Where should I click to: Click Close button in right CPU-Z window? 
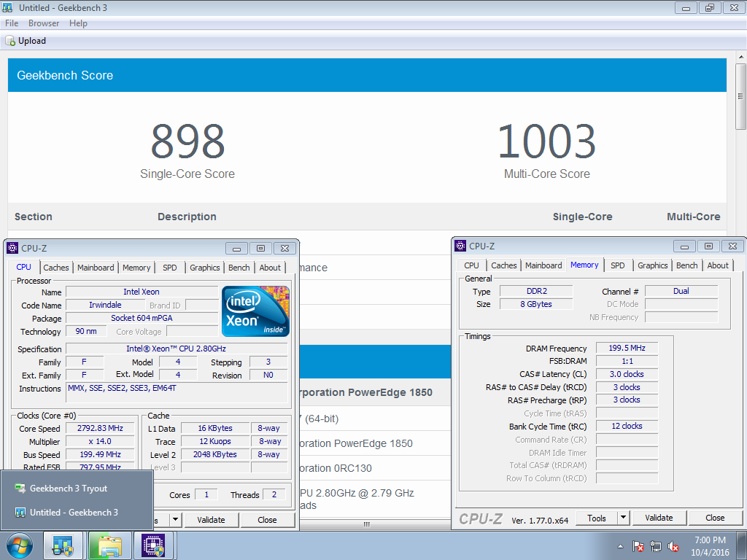716,518
